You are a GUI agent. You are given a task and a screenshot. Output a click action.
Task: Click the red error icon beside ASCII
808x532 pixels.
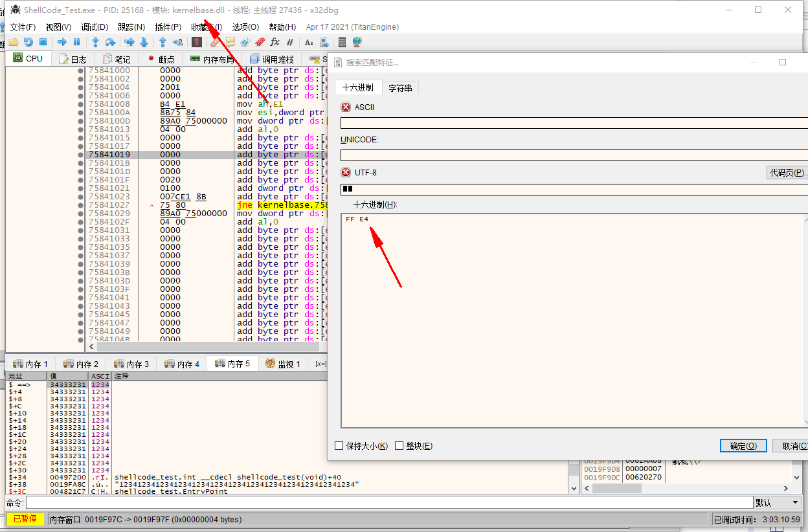coord(346,107)
